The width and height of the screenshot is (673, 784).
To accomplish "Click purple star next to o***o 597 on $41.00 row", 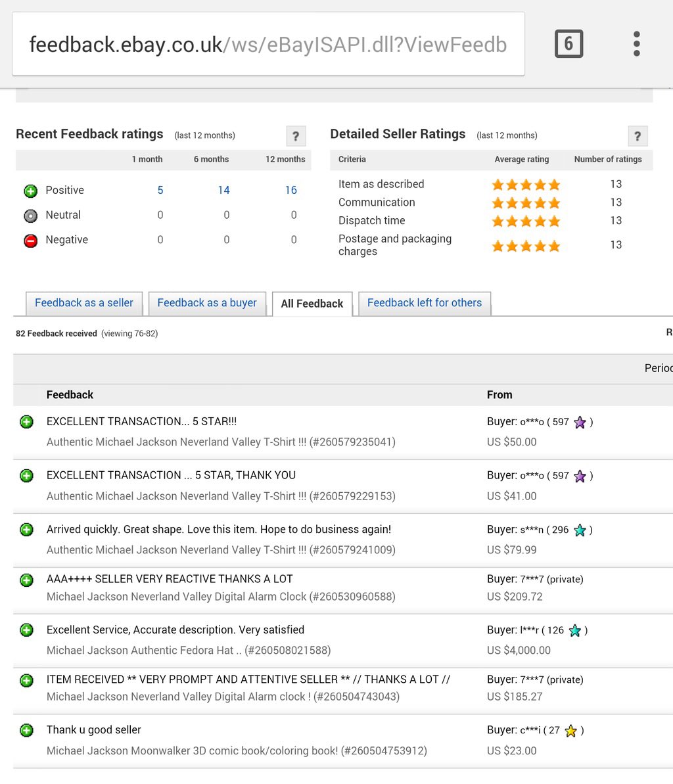I will [580, 476].
